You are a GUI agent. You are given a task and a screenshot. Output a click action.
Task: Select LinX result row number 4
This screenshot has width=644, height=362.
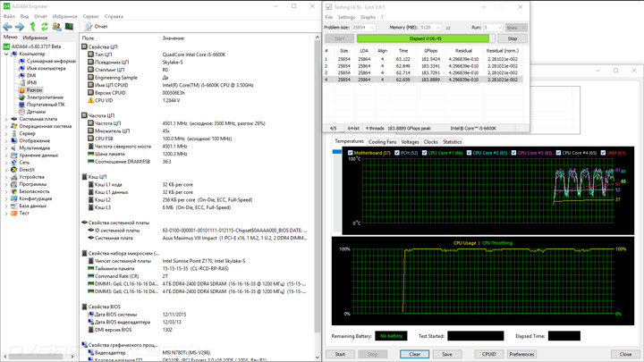[x=423, y=80]
